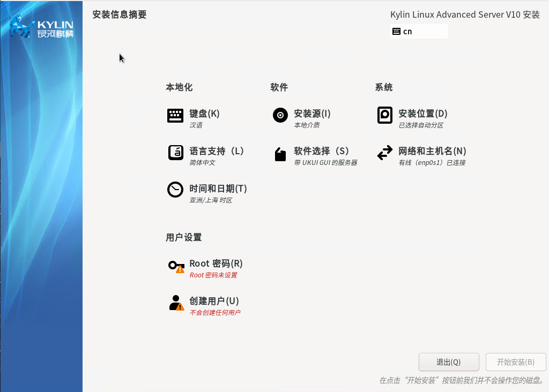Click the 亚洲/上海 时区 status text
The width and height of the screenshot is (549, 392).
[211, 200]
